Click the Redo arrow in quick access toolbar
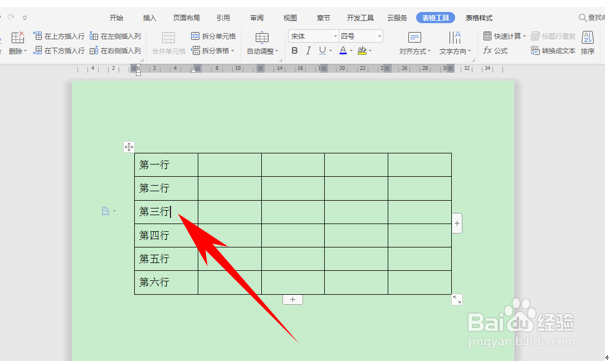This screenshot has width=609, height=363. coord(11,17)
